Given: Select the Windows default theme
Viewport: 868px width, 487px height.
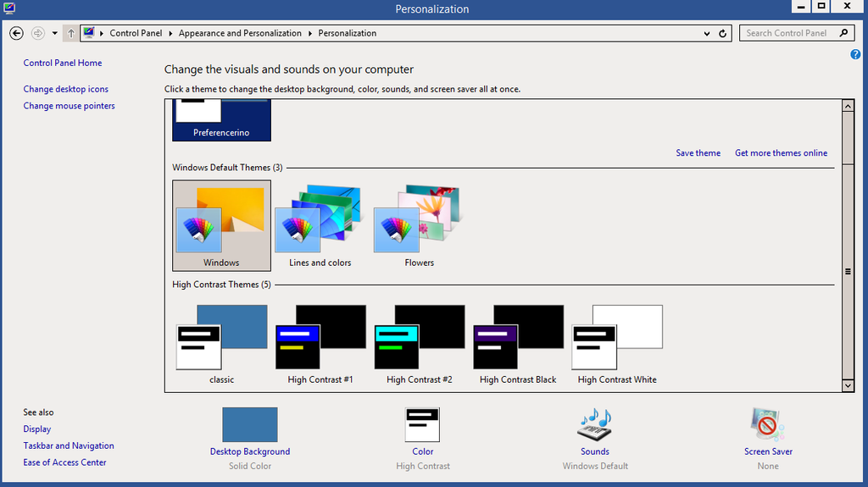Looking at the screenshot, I should (221, 225).
